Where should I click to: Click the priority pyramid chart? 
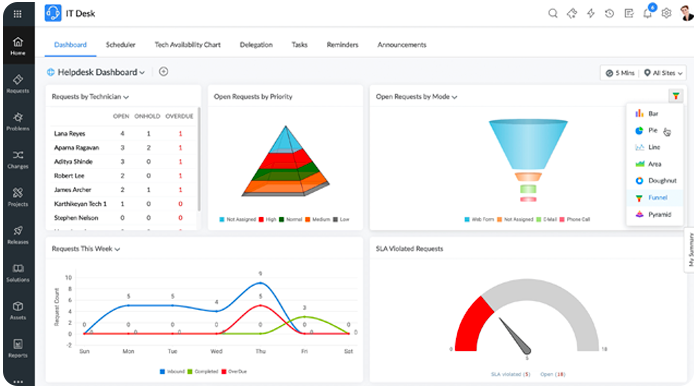[x=286, y=162]
